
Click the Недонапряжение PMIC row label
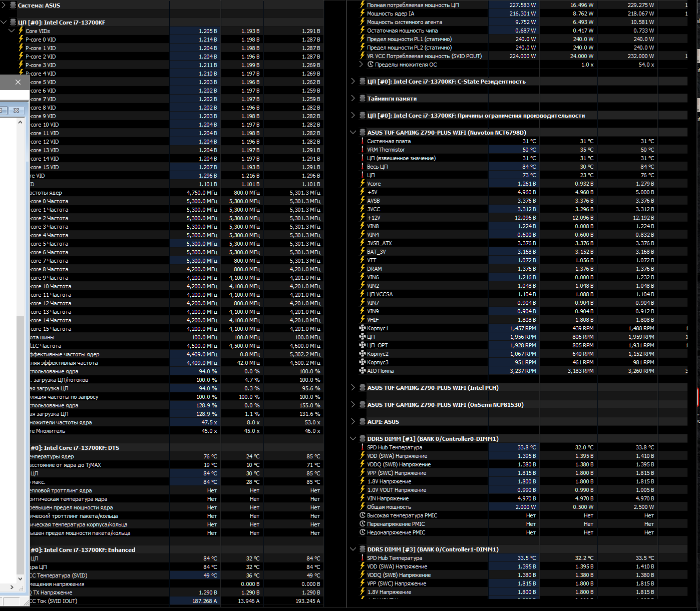click(x=396, y=532)
